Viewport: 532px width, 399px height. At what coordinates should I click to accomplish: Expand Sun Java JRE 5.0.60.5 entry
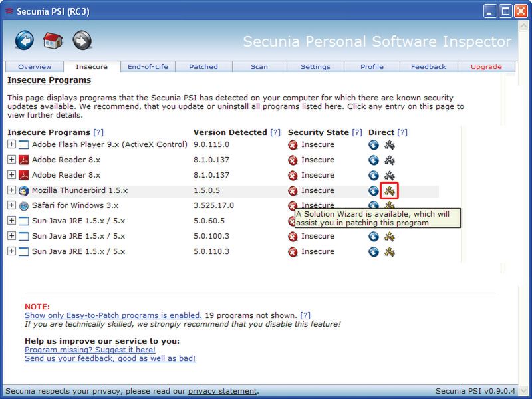point(11,221)
